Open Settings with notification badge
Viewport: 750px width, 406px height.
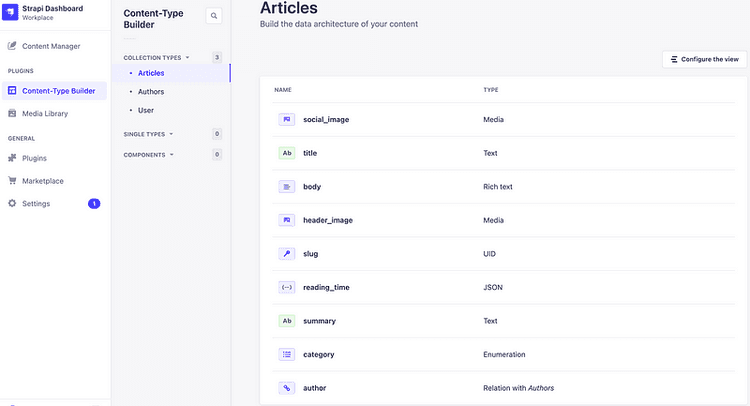[36, 204]
